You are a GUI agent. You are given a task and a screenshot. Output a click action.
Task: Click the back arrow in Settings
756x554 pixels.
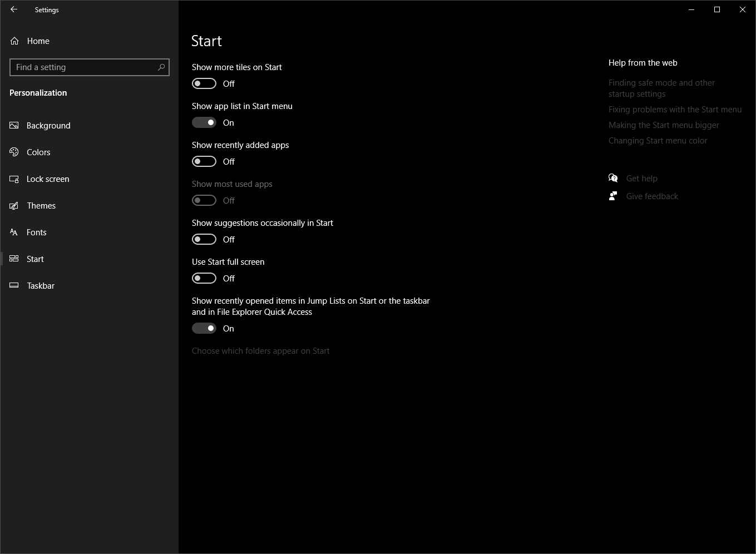[x=13, y=9]
